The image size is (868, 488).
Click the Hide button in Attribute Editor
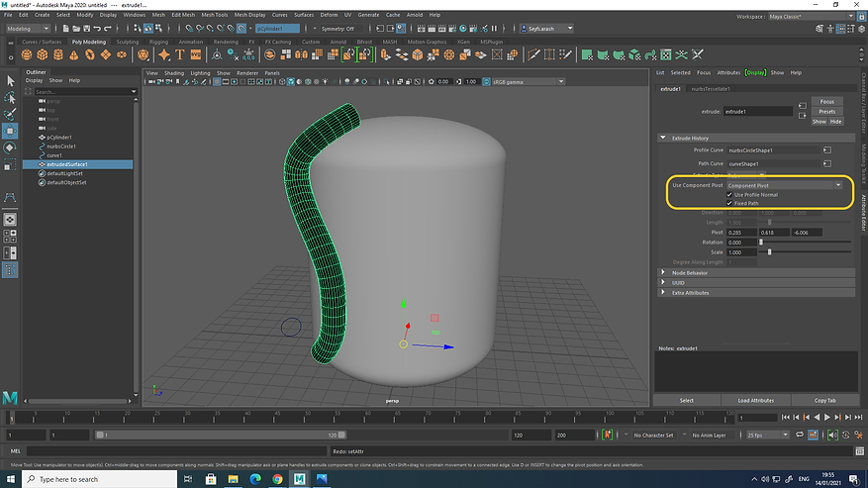[x=835, y=122]
